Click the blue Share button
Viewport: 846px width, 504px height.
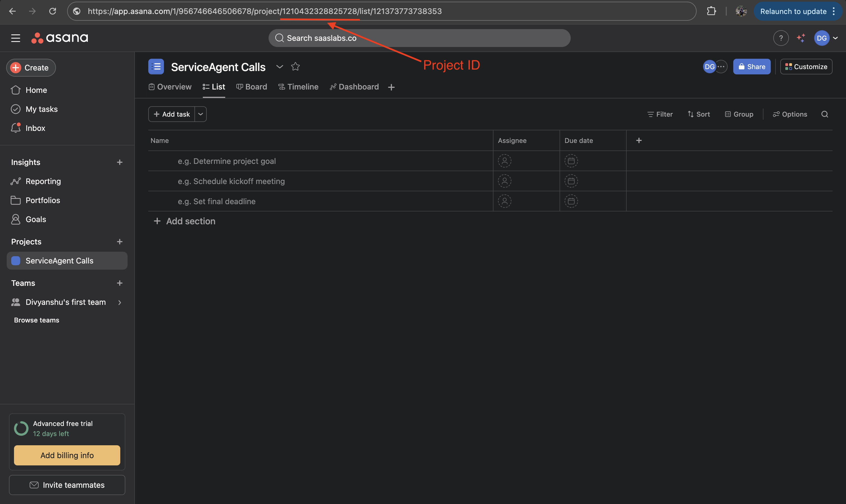(x=751, y=67)
